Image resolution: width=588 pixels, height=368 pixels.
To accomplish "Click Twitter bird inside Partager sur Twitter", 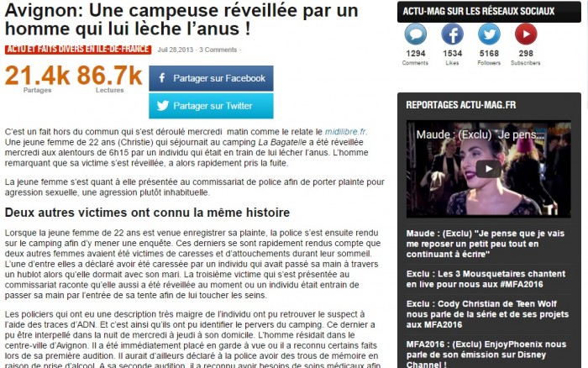I will click(x=163, y=106).
